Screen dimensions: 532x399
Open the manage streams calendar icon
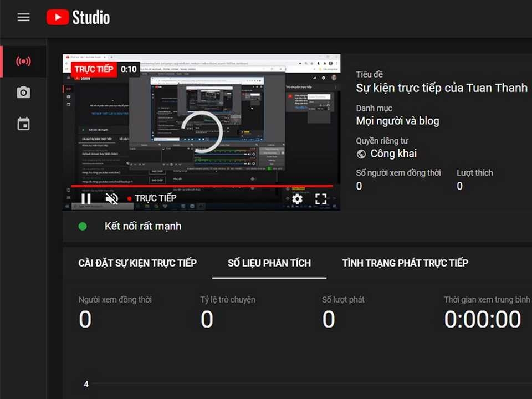[23, 124]
